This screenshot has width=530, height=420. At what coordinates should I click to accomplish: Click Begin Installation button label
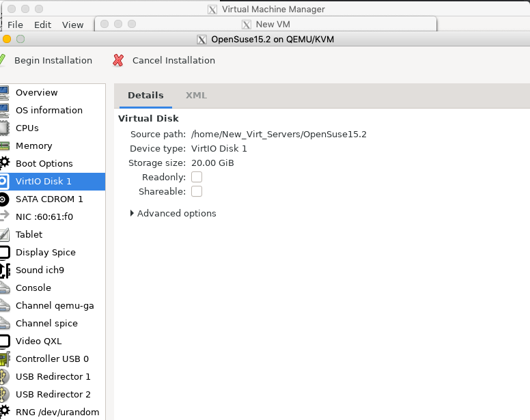(x=53, y=61)
